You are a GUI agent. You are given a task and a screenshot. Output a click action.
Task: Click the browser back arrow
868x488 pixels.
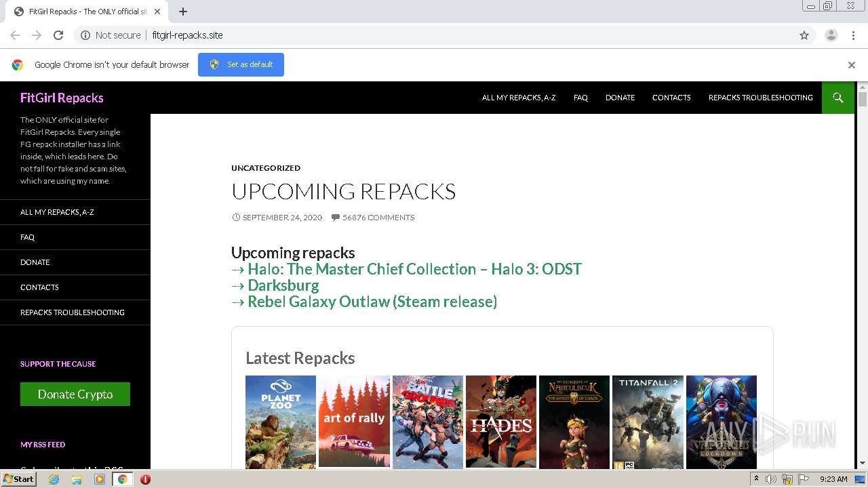[15, 35]
